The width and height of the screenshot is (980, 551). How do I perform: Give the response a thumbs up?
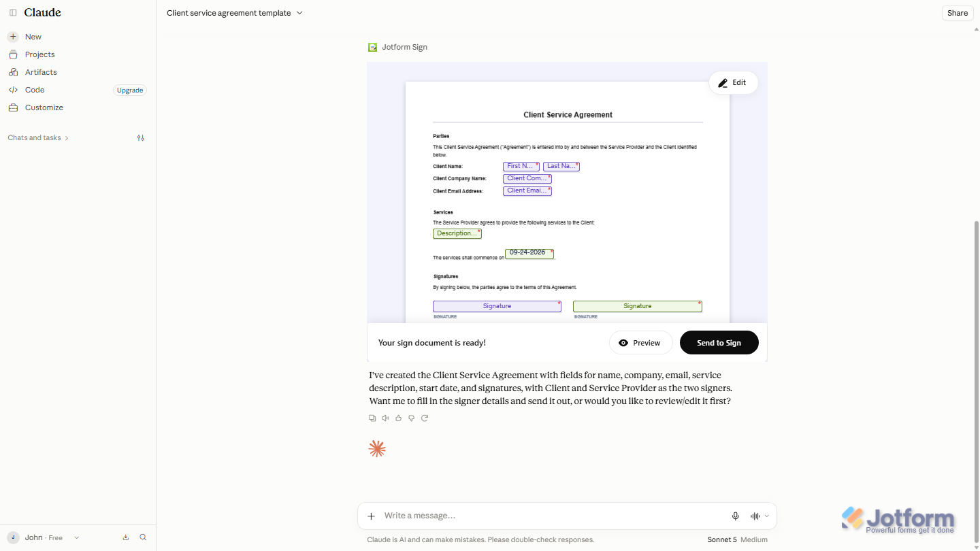pos(399,418)
